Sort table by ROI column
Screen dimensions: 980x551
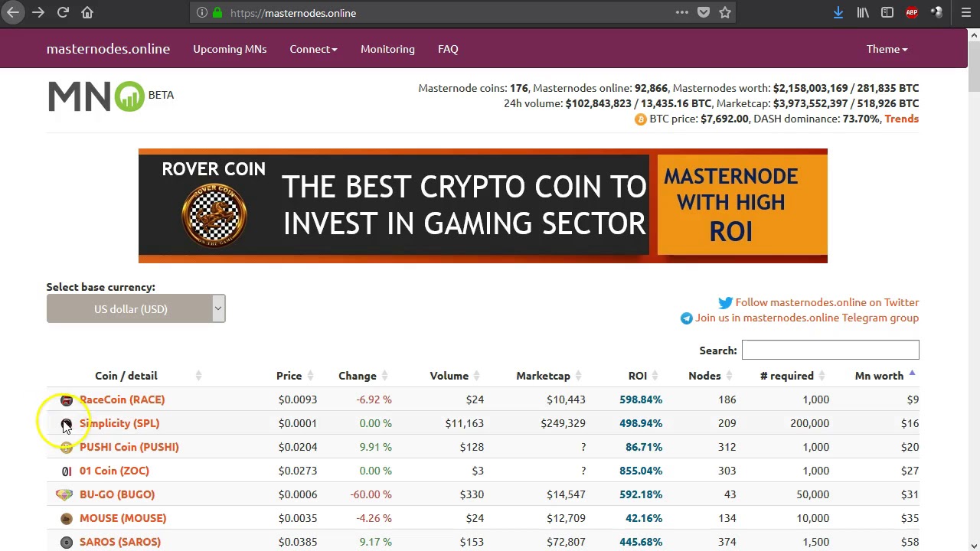click(x=638, y=376)
